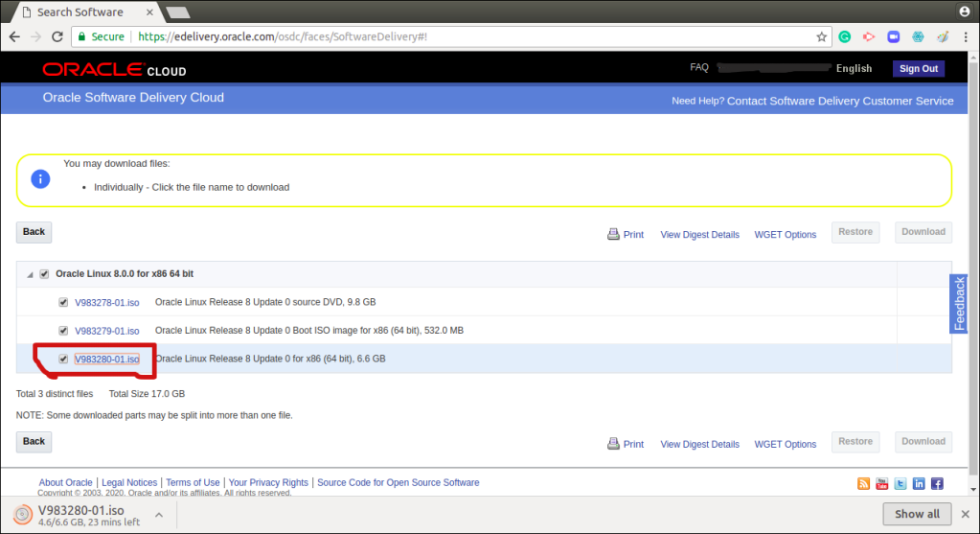This screenshot has width=980, height=534.
Task: Close the downloads bar with the X
Action: [x=965, y=514]
